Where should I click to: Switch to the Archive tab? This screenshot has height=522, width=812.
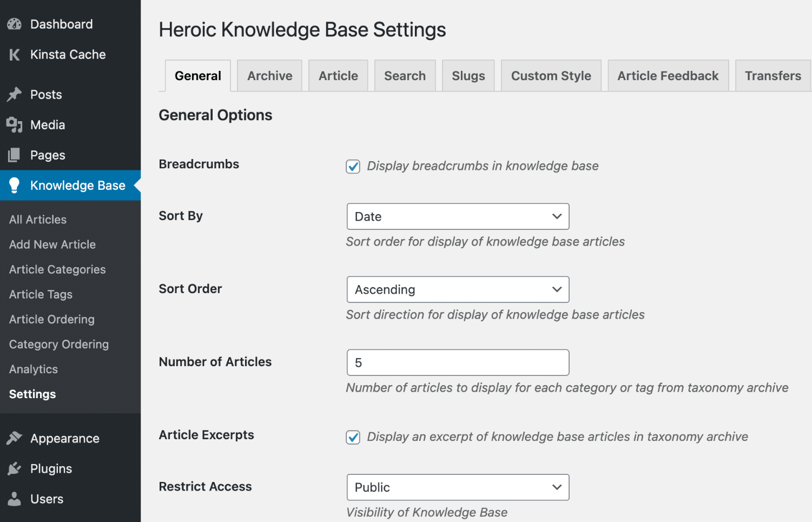[269, 75]
